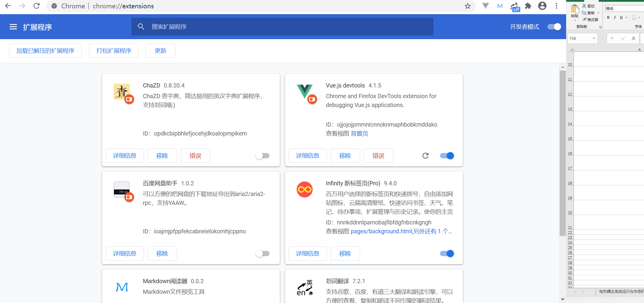Turn off developer mode (开发者模式)
Screen dimensions: 644x303
coord(554,27)
